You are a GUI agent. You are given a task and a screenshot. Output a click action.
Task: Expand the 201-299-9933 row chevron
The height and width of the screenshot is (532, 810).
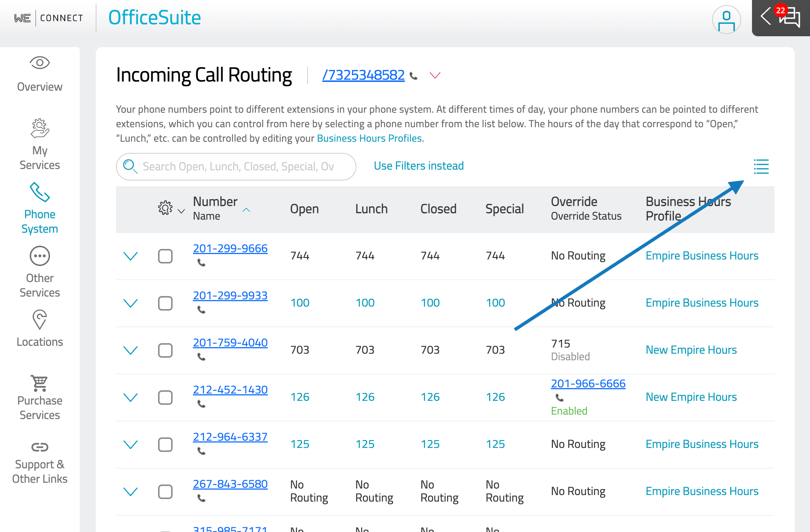(131, 303)
